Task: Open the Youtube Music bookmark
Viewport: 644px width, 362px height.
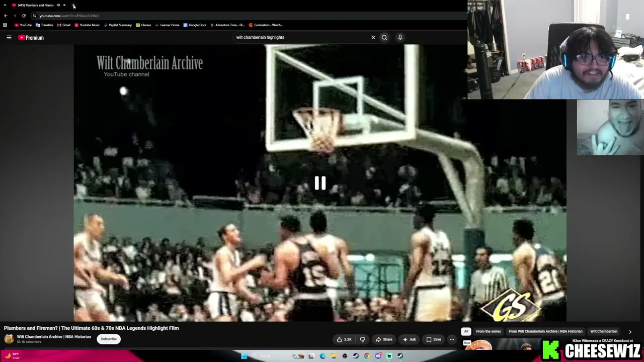Action: 87,25
